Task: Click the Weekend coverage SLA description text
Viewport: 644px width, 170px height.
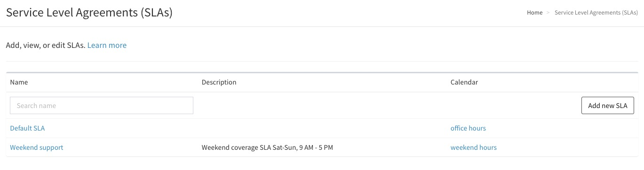Action: [267, 147]
